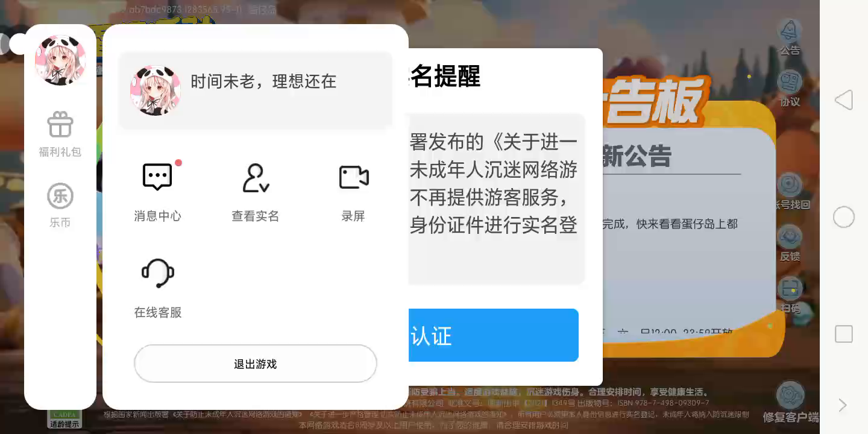Start 录屏 screen recording
This screenshot has height=434, width=868.
[x=354, y=177]
